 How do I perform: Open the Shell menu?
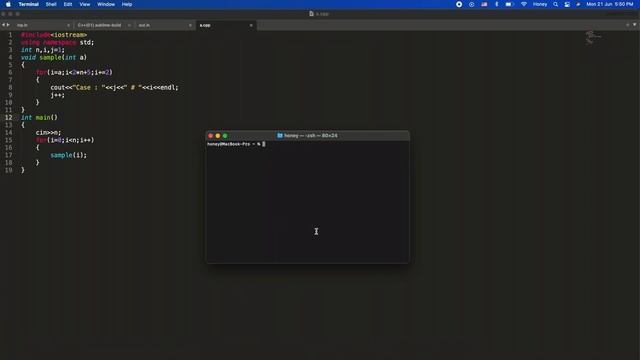click(x=51, y=4)
